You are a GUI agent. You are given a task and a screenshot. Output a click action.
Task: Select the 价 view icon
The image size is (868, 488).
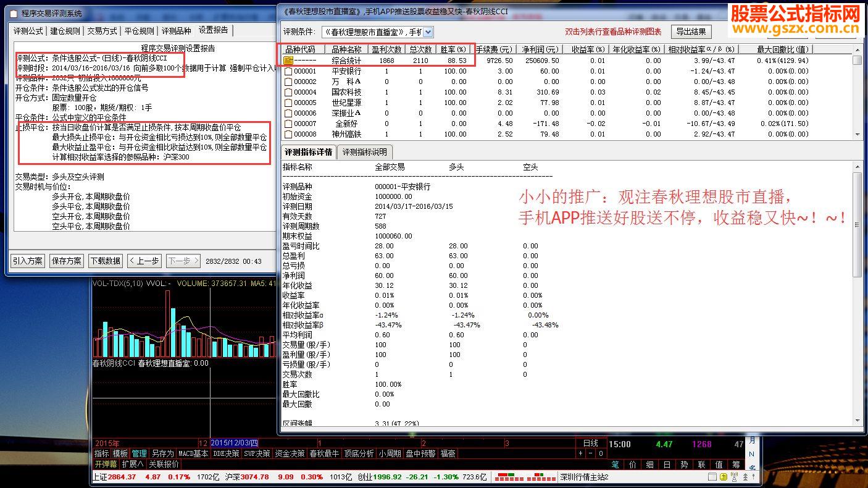(633, 465)
